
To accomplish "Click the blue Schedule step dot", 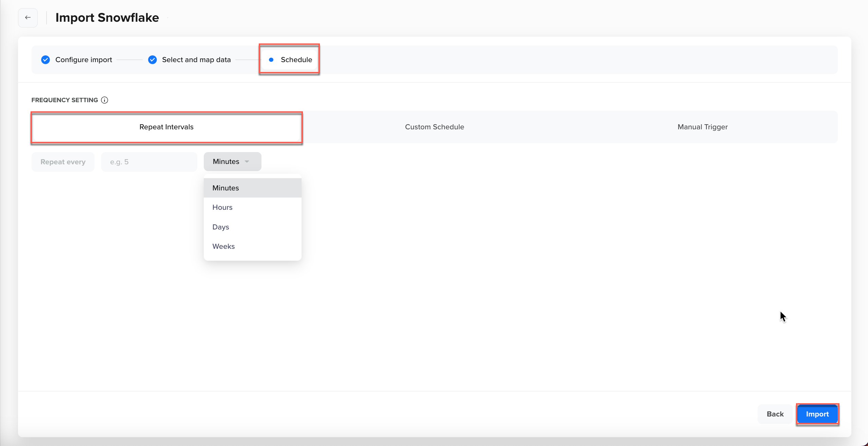I will pyautogui.click(x=271, y=60).
